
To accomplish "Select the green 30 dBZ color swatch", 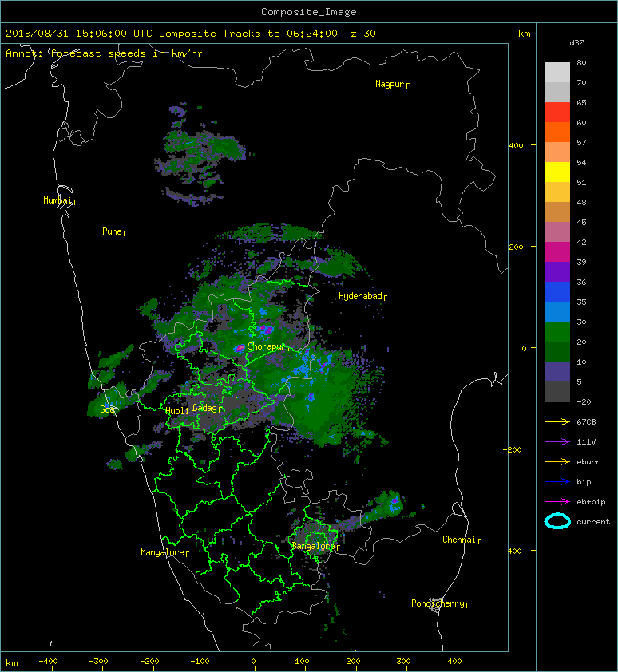I will tap(557, 332).
